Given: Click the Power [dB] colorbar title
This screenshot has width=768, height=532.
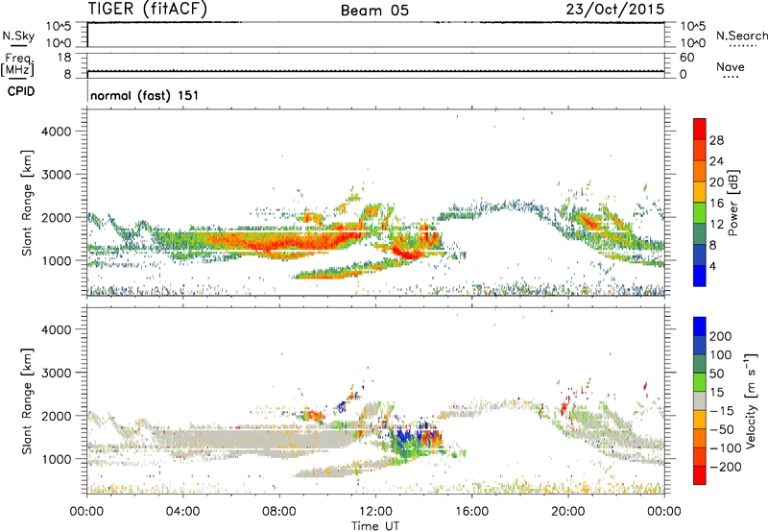Looking at the screenshot, I should pyautogui.click(x=733, y=203).
